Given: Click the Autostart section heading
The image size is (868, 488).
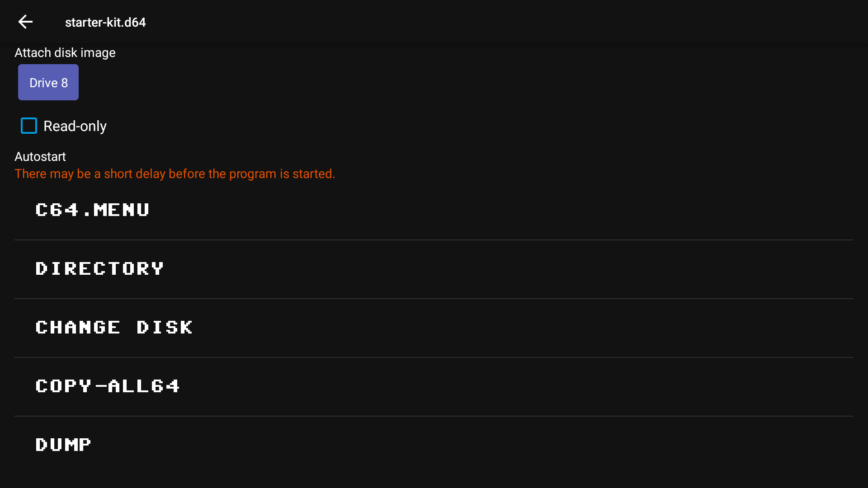Looking at the screenshot, I should pyautogui.click(x=40, y=157).
